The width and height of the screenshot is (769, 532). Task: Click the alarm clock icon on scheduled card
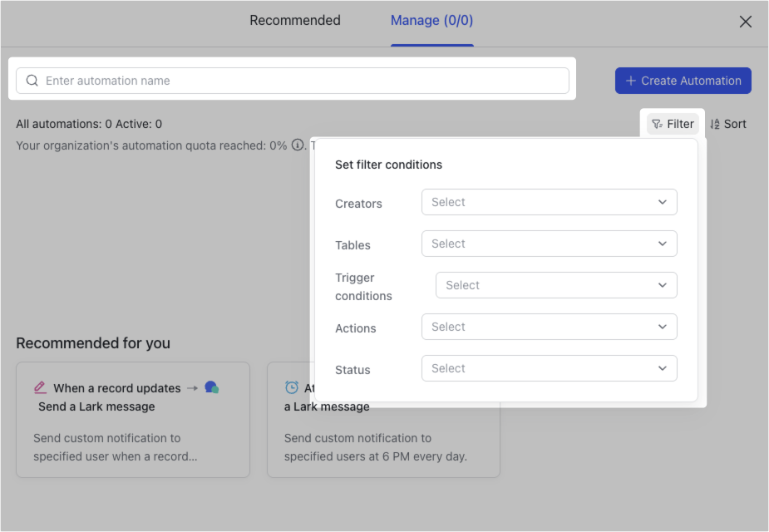point(291,387)
